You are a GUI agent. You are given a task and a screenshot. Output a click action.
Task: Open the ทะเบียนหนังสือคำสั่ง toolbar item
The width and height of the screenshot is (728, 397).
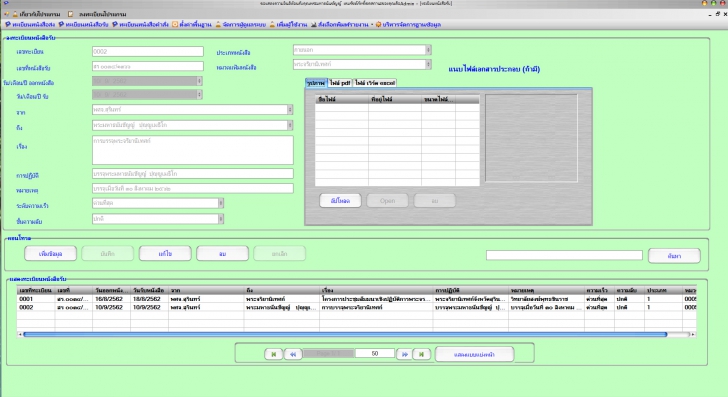(x=141, y=24)
